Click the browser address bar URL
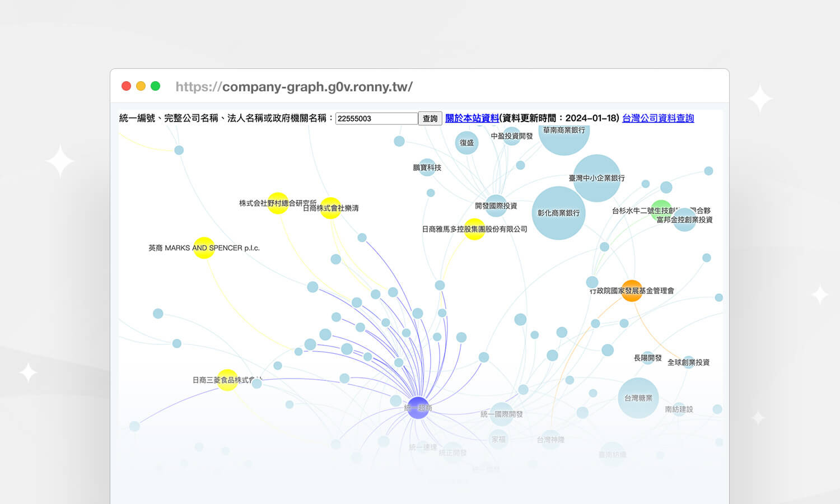The image size is (840, 504). click(x=294, y=87)
